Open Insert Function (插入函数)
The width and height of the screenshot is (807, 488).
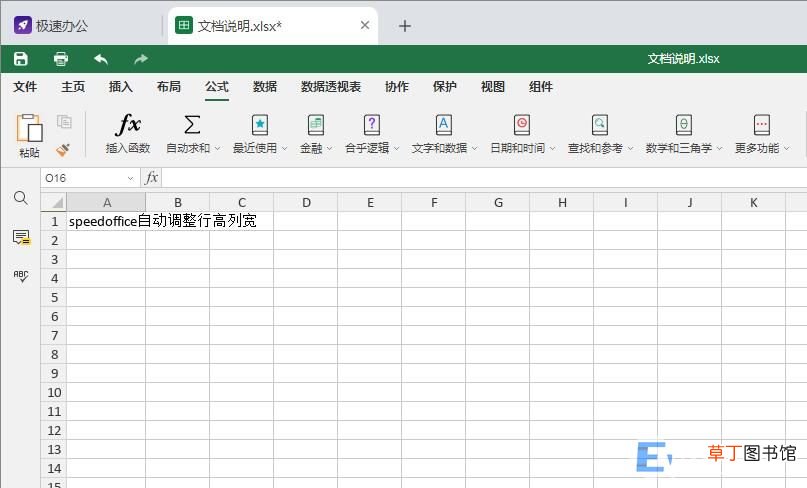point(128,134)
